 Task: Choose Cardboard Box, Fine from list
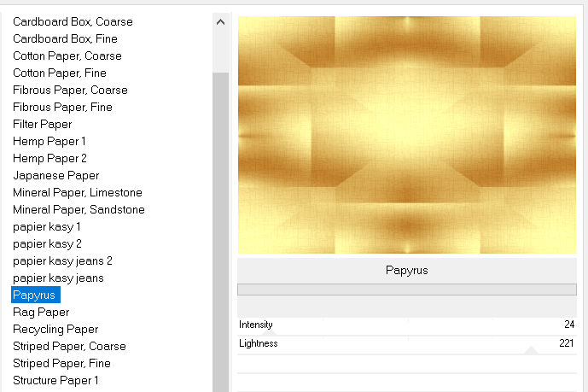click(65, 38)
